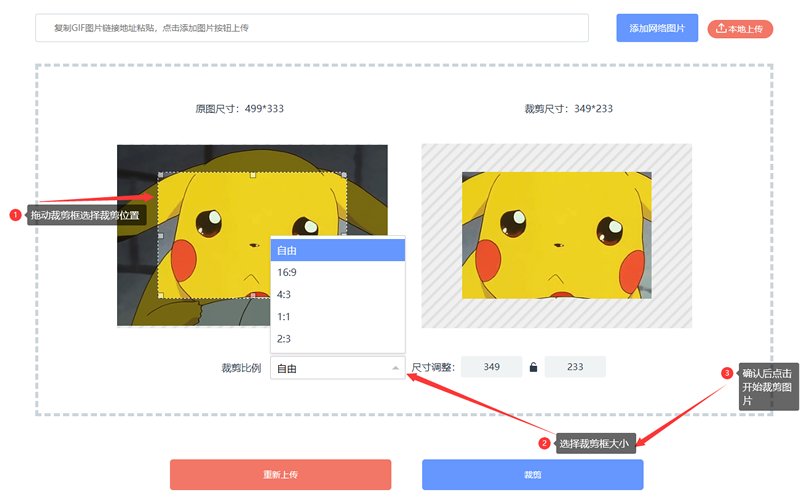Screen dimensions: 800x494
Task: Click the blue 裁剪 button
Action: [533, 475]
